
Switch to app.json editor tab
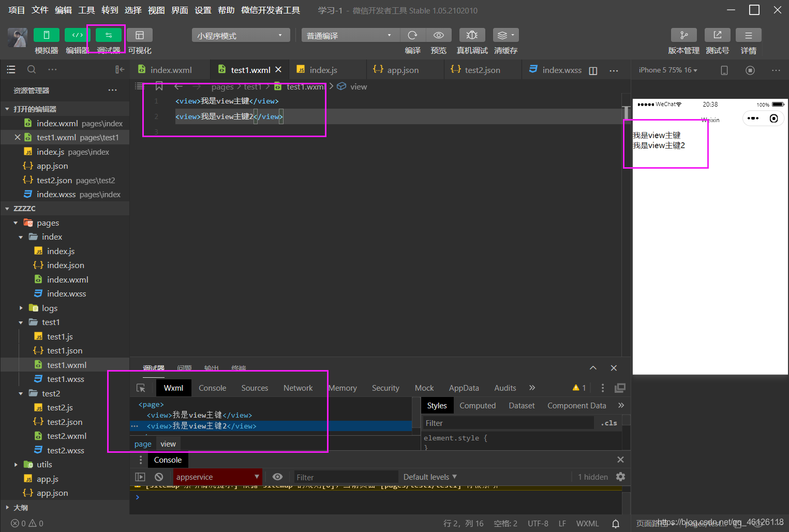[x=403, y=70]
